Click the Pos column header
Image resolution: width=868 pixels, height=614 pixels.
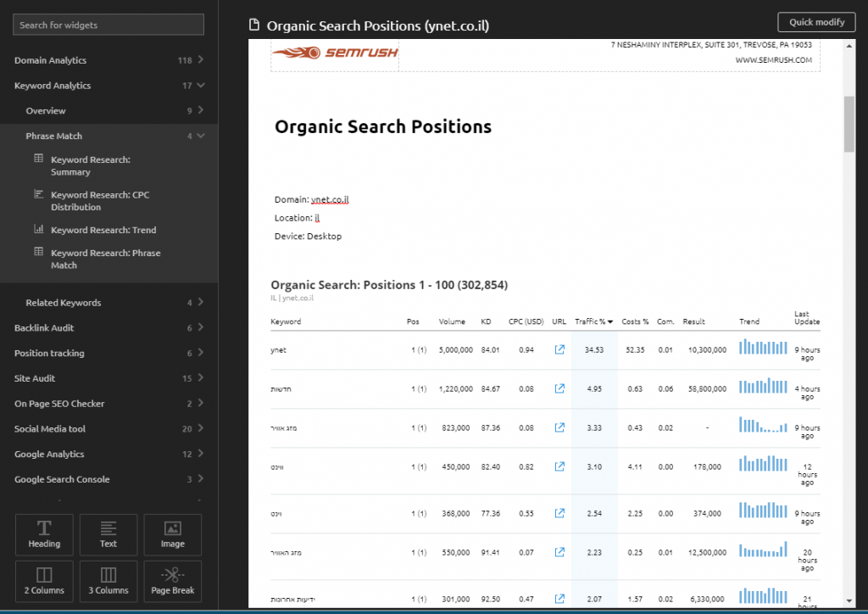[x=413, y=321]
